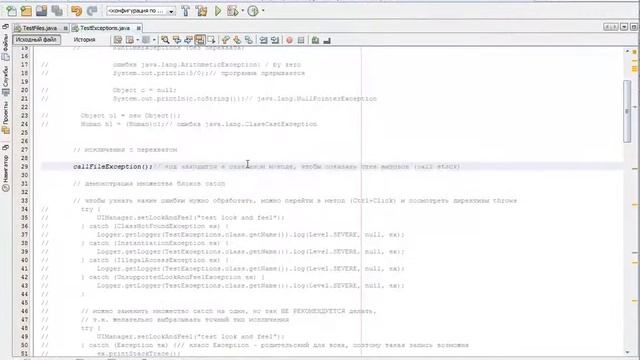Find previous occurrence icon
This screenshot has height=360, width=640.
pos(177,40)
